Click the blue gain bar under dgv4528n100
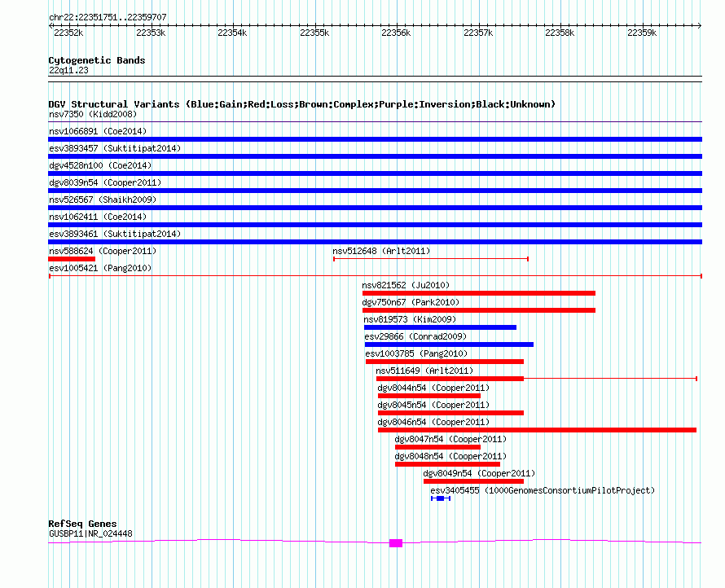Viewport: 725px width, 588px height. [x=375, y=173]
